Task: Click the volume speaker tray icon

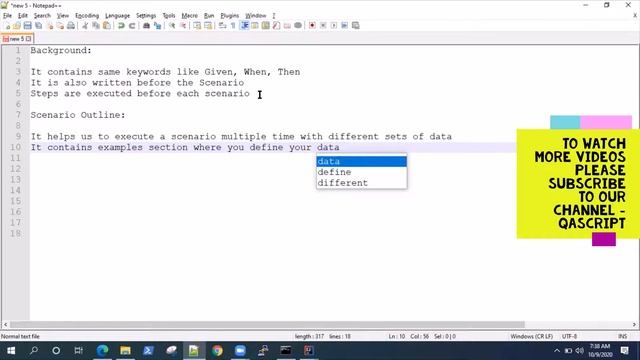Action: tap(580, 351)
